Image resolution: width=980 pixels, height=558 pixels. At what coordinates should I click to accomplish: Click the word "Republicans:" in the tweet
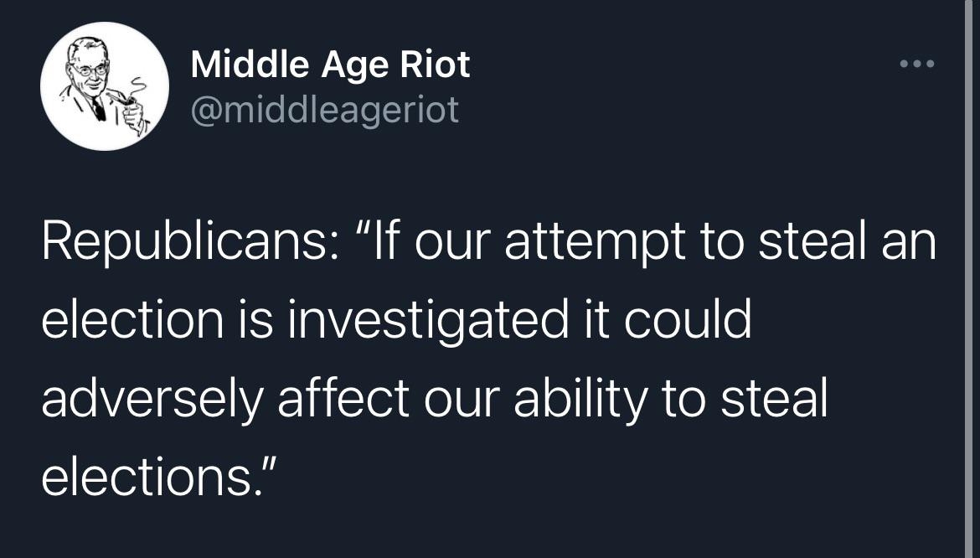click(188, 243)
